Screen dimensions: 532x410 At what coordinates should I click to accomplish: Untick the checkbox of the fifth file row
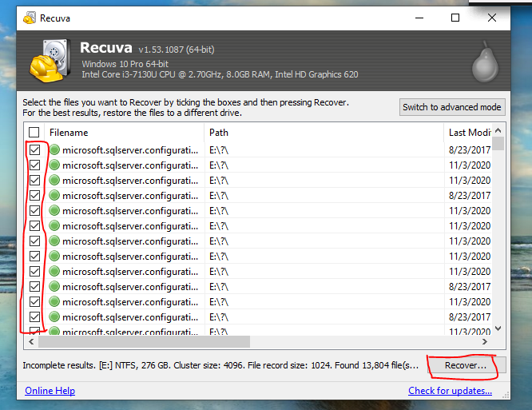coord(34,210)
